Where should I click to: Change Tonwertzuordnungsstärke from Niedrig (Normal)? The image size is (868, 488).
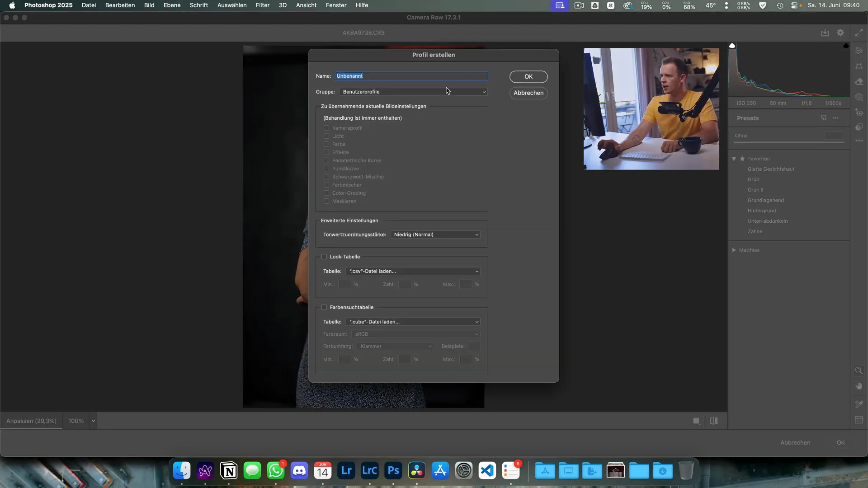[x=435, y=235]
